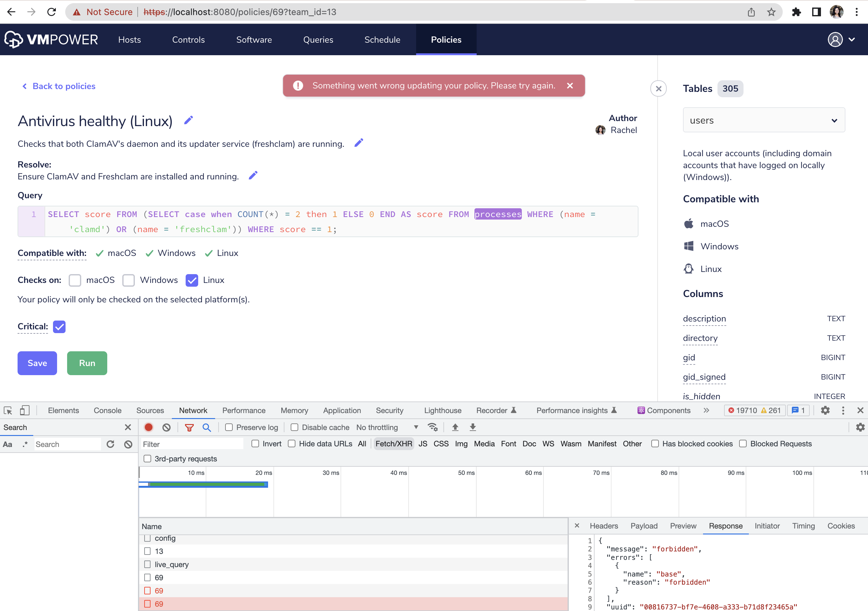Open network conditions wifi icon
The width and height of the screenshot is (868, 611).
(x=432, y=427)
